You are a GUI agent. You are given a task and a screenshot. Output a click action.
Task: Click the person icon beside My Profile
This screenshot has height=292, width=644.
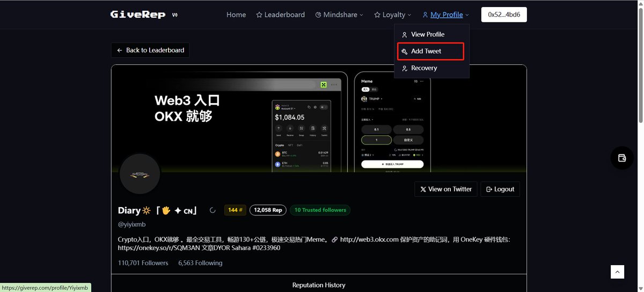[426, 14]
